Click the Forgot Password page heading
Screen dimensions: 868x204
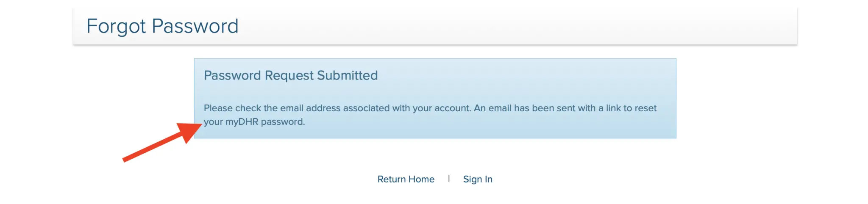coord(162,26)
